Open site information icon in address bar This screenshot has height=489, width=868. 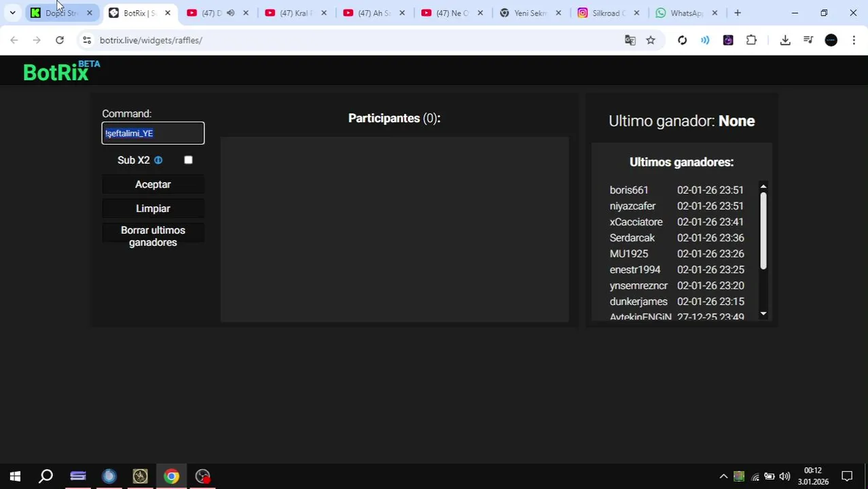(x=87, y=40)
